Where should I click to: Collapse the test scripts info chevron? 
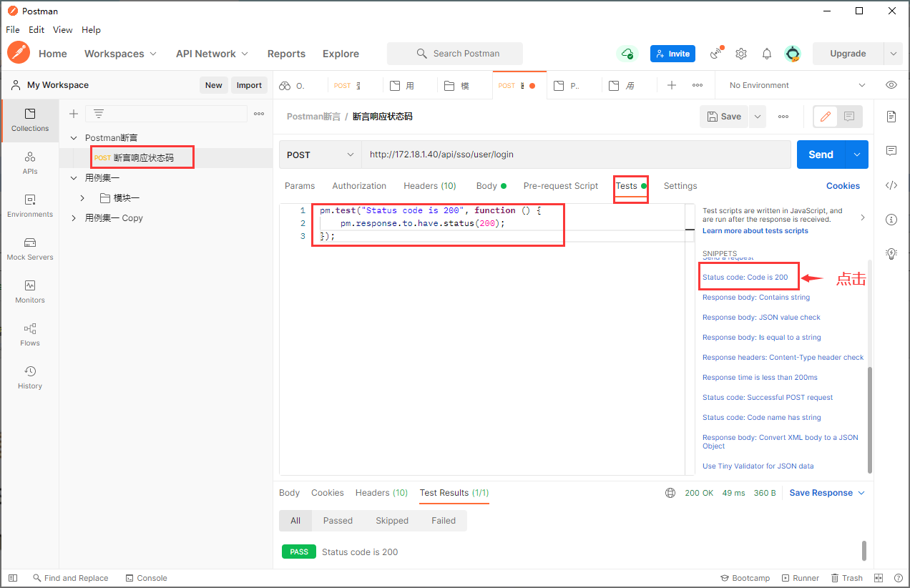click(x=862, y=217)
